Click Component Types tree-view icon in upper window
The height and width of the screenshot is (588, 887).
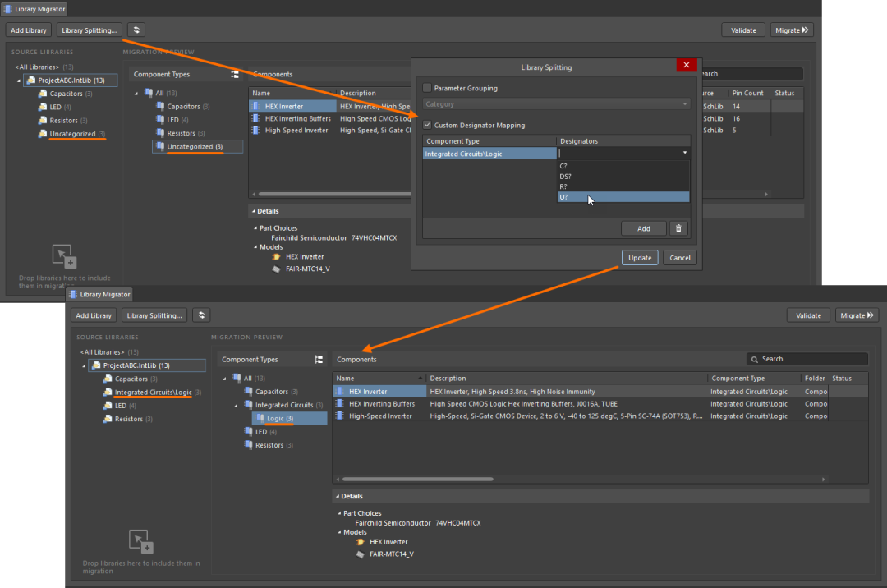point(235,74)
